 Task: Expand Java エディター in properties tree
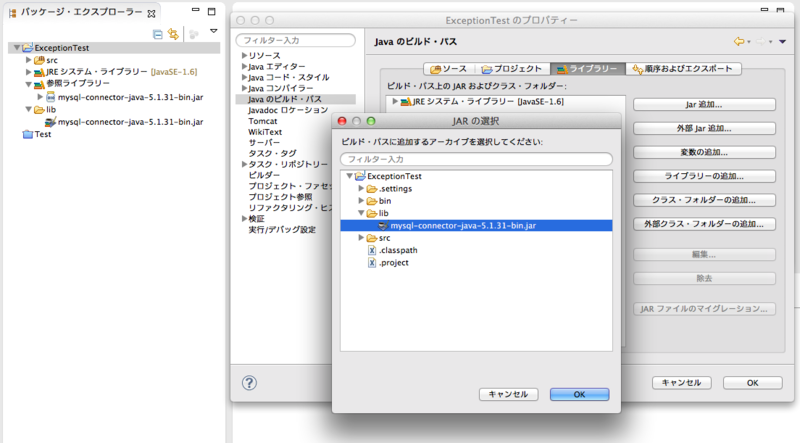244,66
